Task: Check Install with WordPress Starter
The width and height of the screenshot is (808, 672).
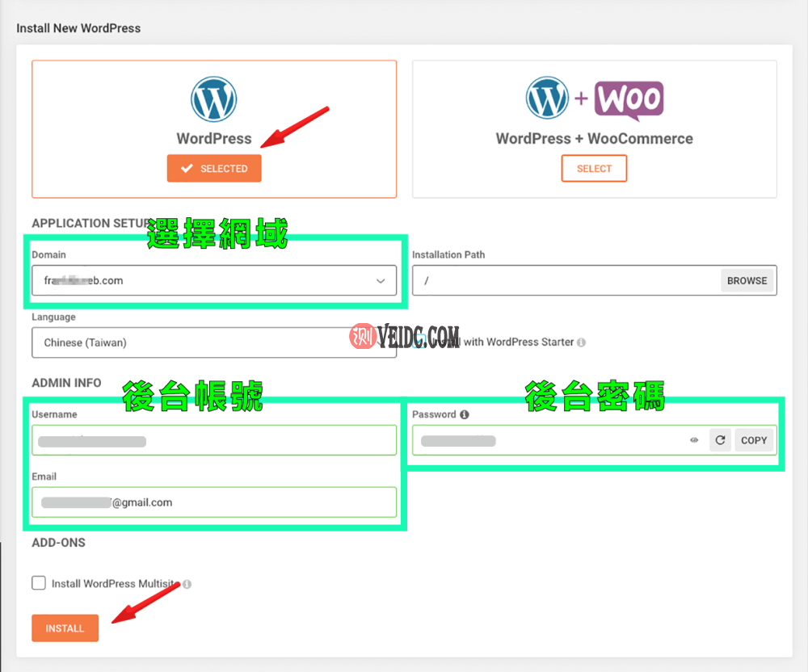Action: coord(418,341)
